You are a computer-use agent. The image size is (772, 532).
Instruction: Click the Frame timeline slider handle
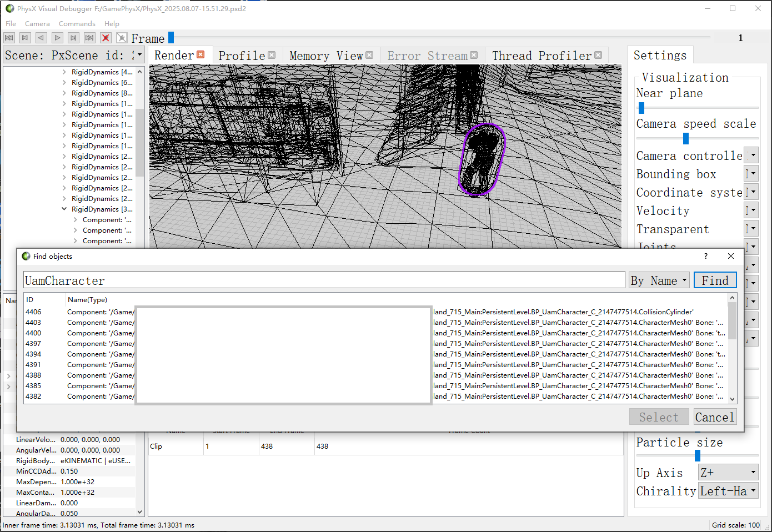(171, 37)
